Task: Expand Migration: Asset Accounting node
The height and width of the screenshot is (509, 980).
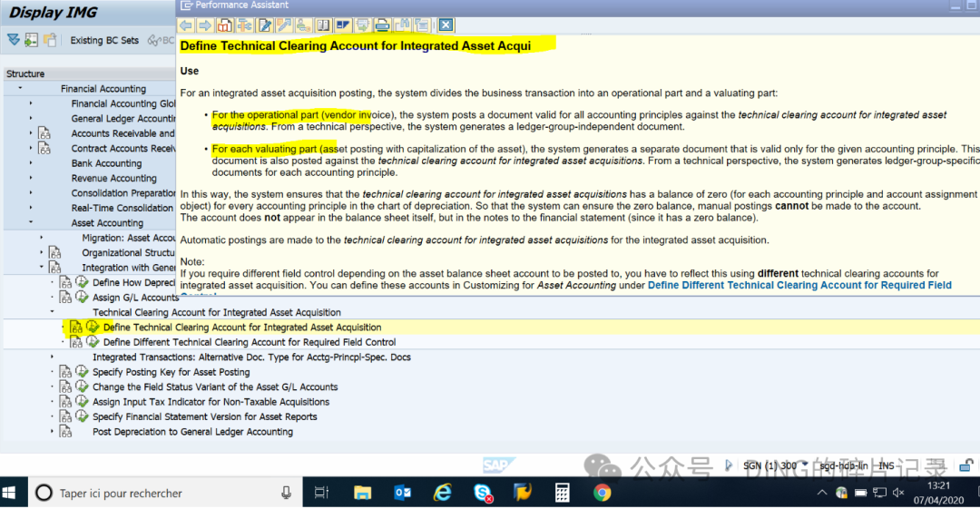Action: click(x=41, y=237)
